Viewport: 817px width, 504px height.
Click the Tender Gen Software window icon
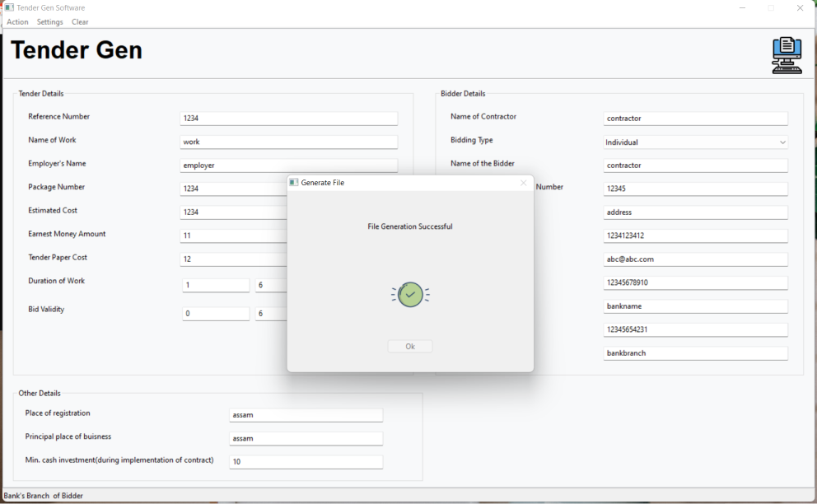(9, 7)
